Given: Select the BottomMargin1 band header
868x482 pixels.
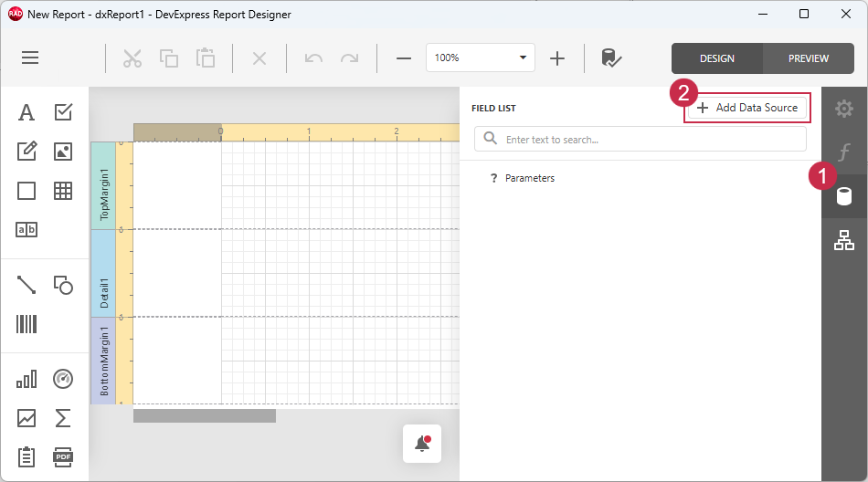Looking at the screenshot, I should [x=103, y=361].
